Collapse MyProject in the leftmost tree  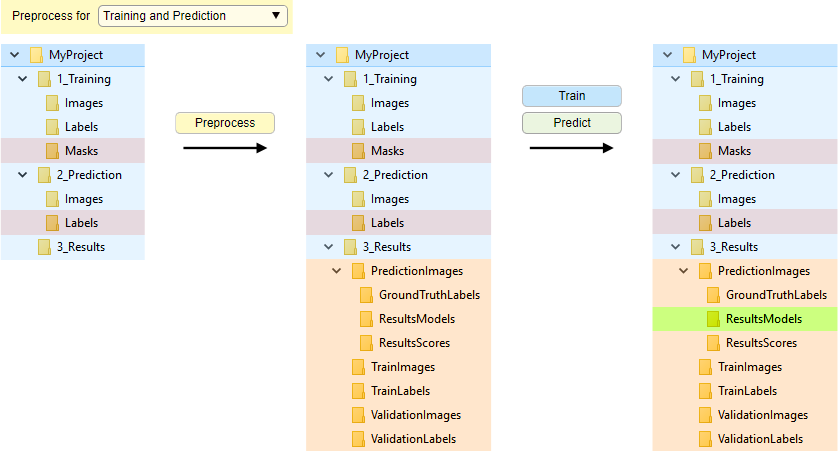coord(14,55)
